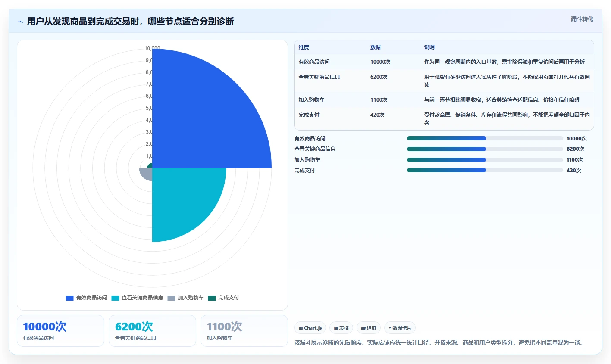This screenshot has height=364, width=611.
Task: Open the 10000次 有效商品访问 data card
Action: pos(60,331)
